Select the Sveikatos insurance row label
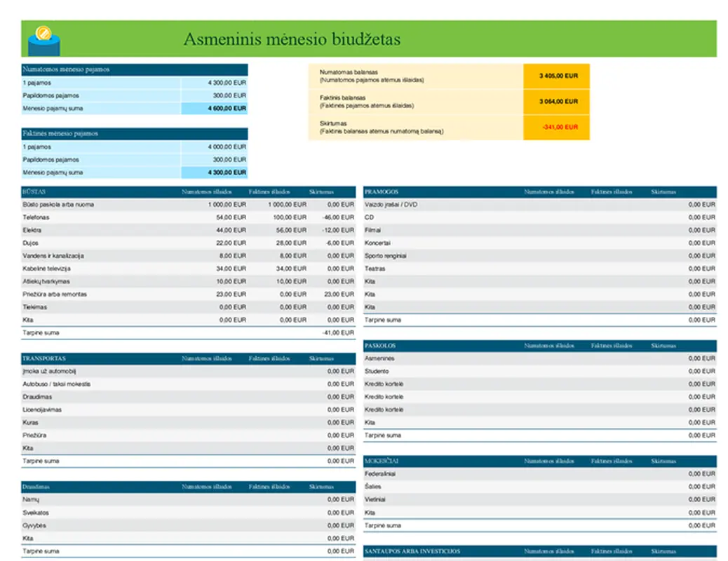Screen dimensions: 728x561 (x=36, y=513)
